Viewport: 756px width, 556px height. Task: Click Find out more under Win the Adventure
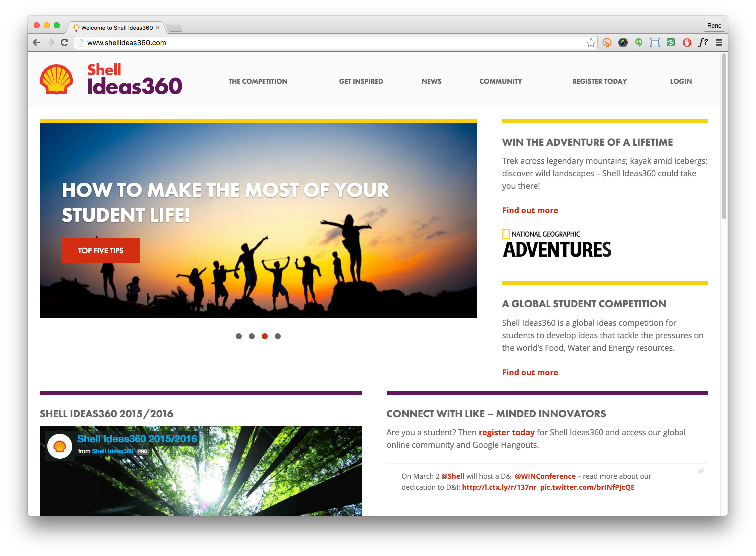pyautogui.click(x=530, y=210)
